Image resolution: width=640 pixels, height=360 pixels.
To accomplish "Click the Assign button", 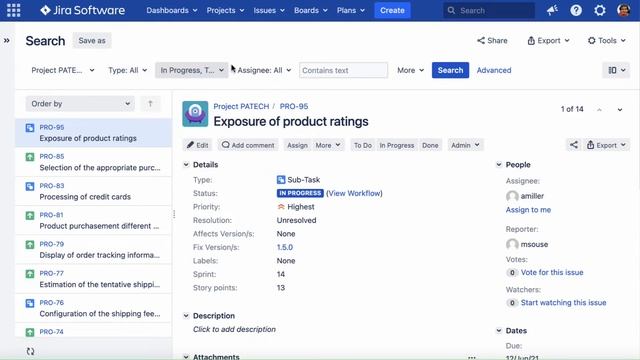I will tap(297, 145).
